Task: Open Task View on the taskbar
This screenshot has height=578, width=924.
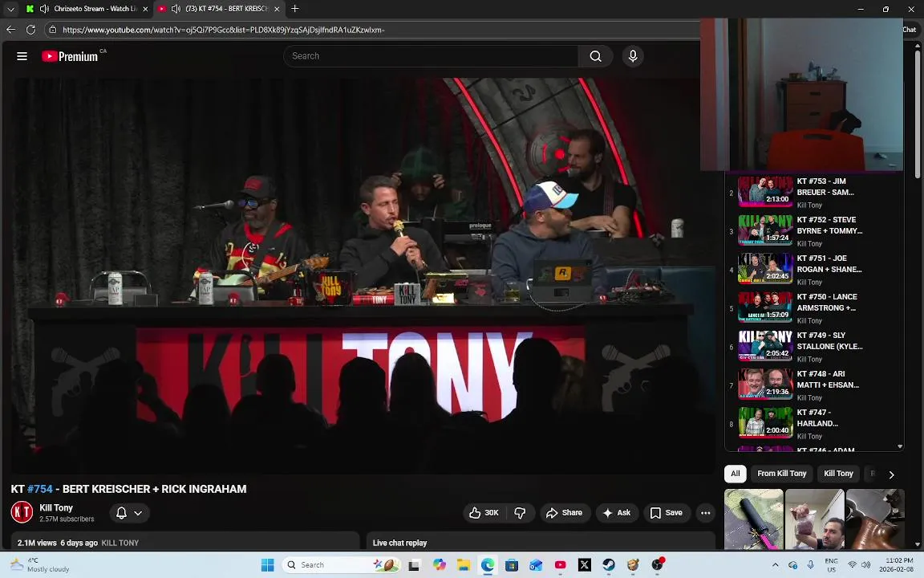Action: point(414,565)
